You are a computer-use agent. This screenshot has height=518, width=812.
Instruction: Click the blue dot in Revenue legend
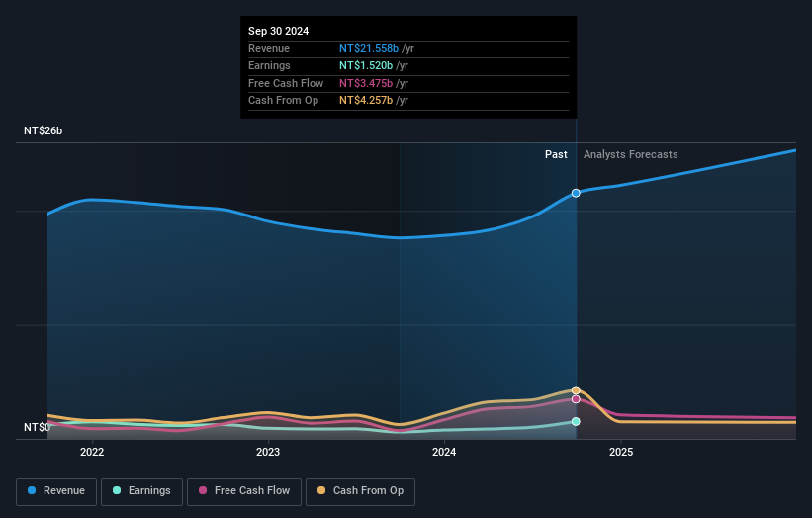pyautogui.click(x=32, y=490)
